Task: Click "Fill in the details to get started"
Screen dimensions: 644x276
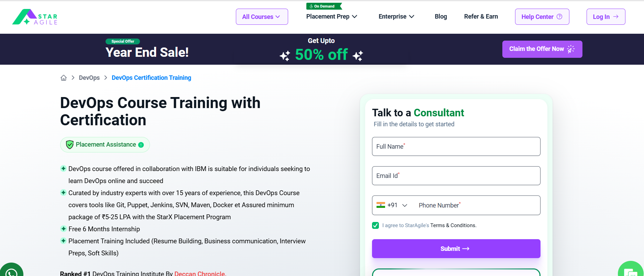Action: point(414,124)
